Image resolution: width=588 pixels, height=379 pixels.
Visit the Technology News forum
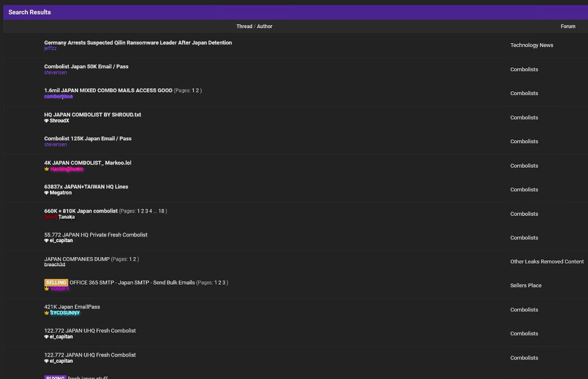click(x=531, y=45)
